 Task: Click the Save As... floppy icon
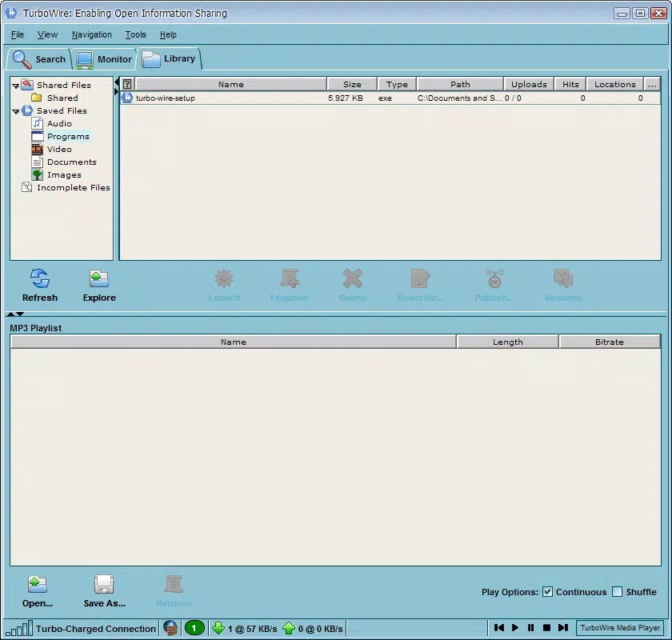click(x=104, y=584)
